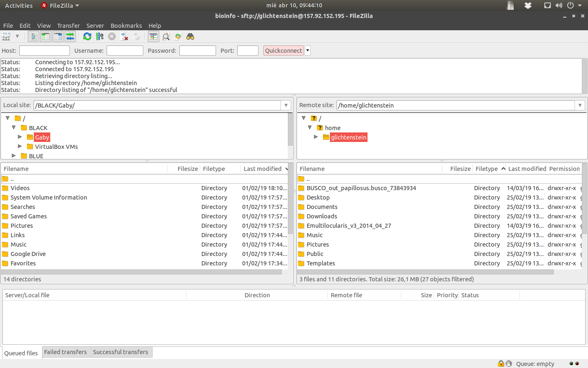Toggle remote directory tree display
The width and height of the screenshot is (588, 368).
coord(58,36)
